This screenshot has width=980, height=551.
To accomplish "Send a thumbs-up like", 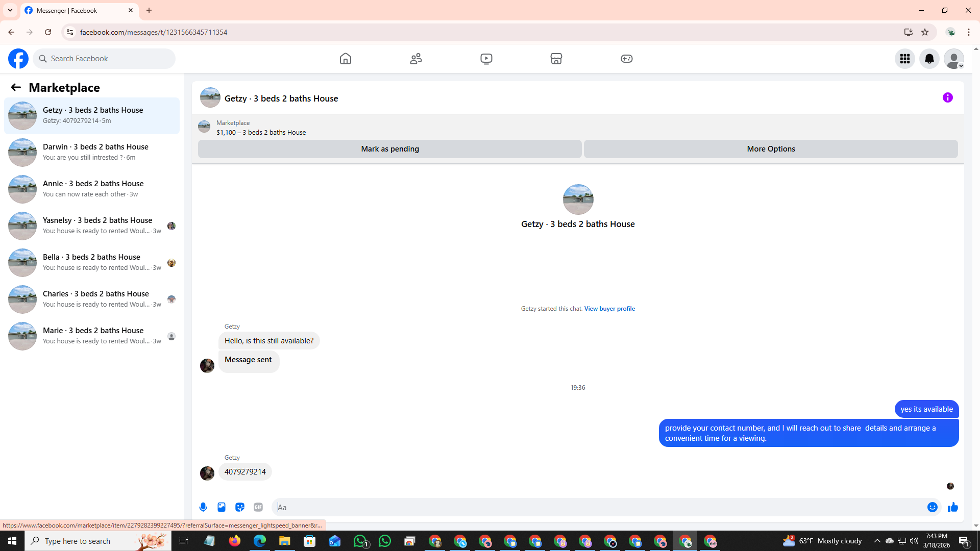I will (x=952, y=507).
